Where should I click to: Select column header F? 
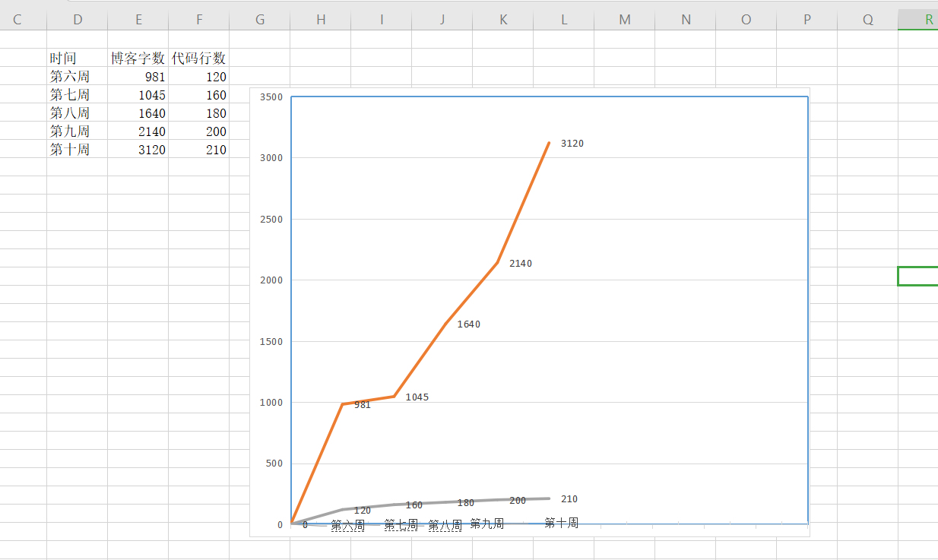pyautogui.click(x=198, y=20)
